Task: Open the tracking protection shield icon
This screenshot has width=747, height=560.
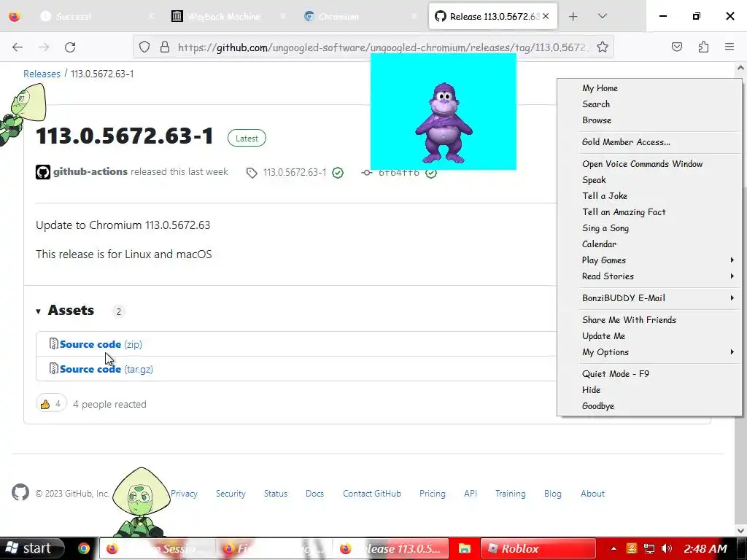Action: (x=144, y=47)
